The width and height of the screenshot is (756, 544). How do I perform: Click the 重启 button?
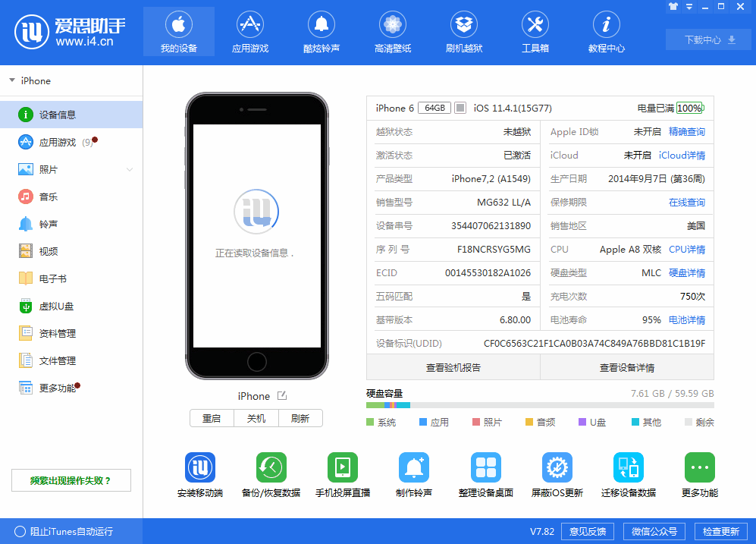(212, 418)
